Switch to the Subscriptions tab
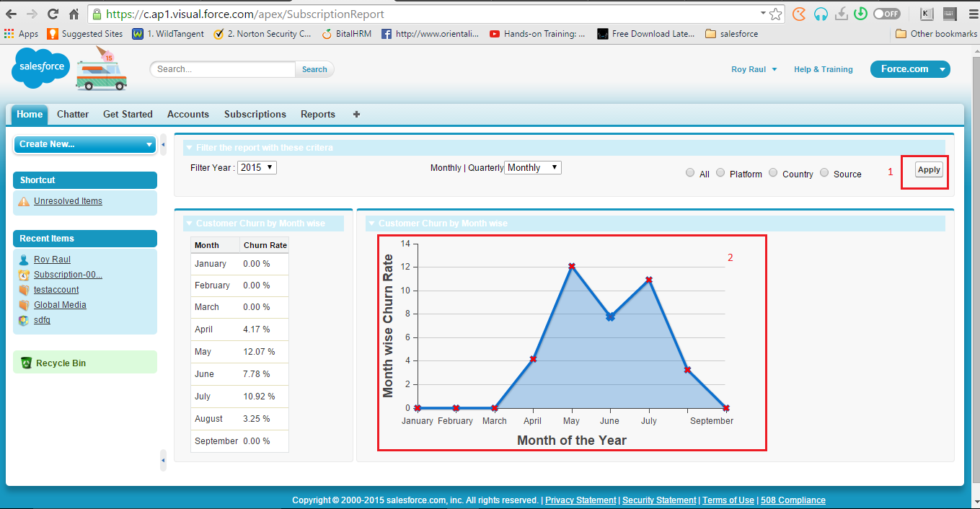 pyautogui.click(x=255, y=114)
